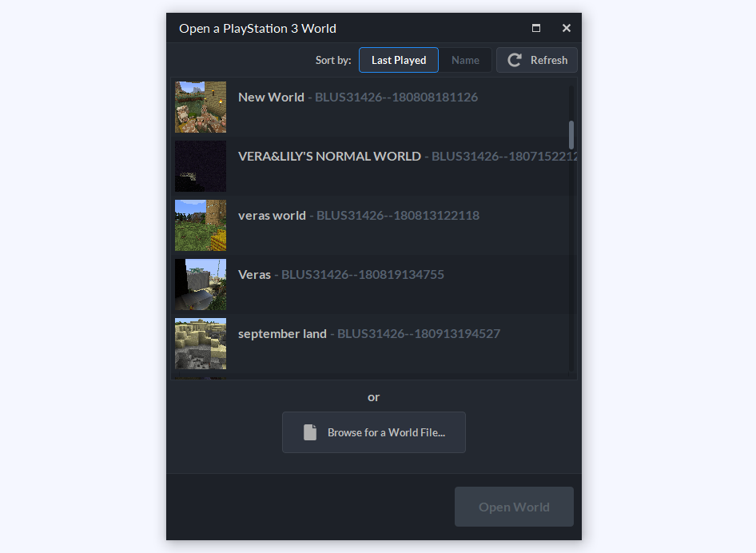Select the september land thumbnail
Image resolution: width=756 pixels, height=553 pixels.
[x=201, y=344]
